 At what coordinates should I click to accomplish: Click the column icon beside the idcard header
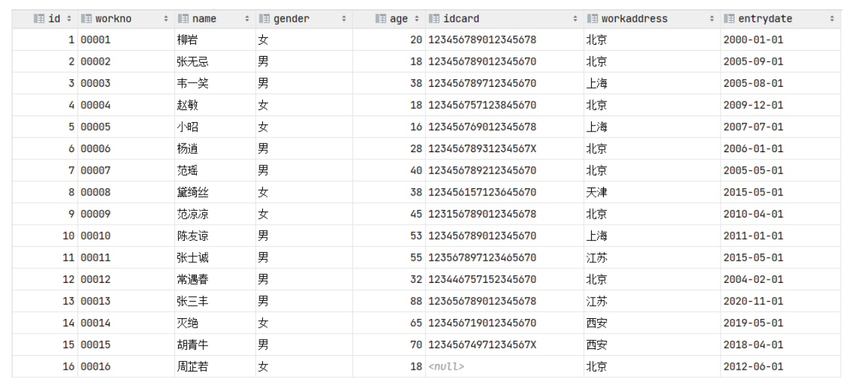coord(434,19)
